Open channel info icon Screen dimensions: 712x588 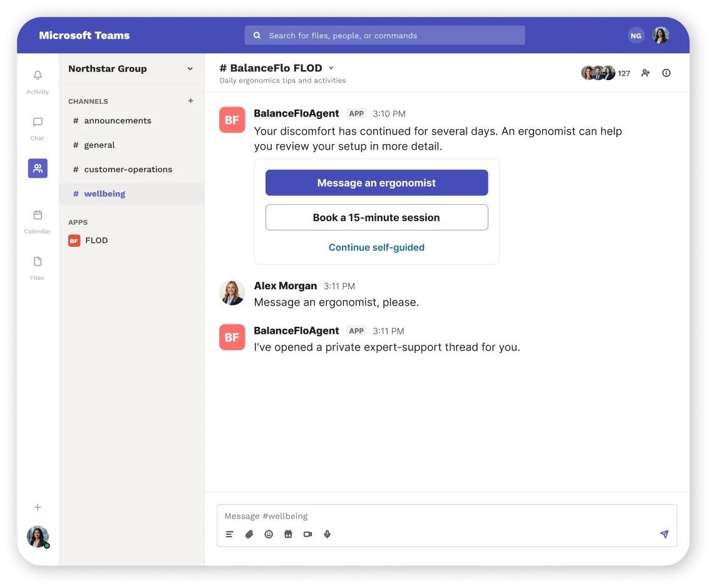pos(666,73)
